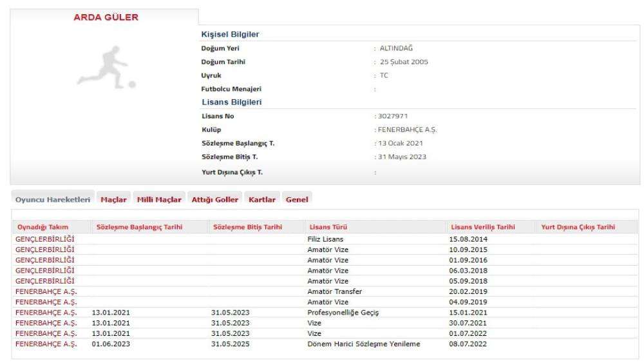This screenshot has width=644, height=363.
Task: Click the Yurt Dışına Çıkış Tarihi column header
Action: pos(578,227)
